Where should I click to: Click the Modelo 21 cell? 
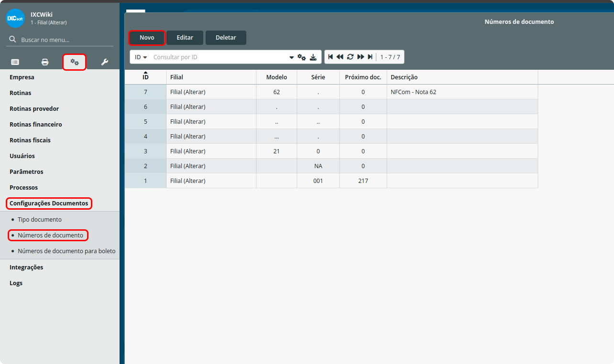pyautogui.click(x=276, y=151)
